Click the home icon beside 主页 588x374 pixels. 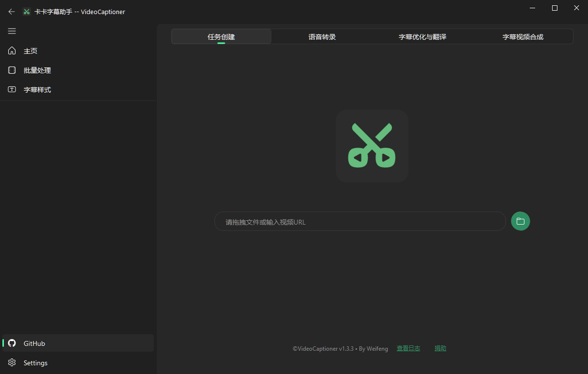(x=12, y=51)
